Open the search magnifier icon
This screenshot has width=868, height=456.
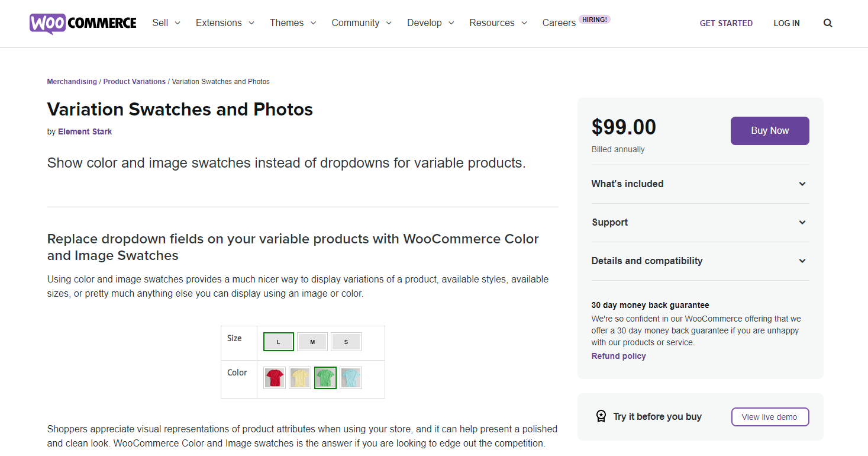point(828,23)
